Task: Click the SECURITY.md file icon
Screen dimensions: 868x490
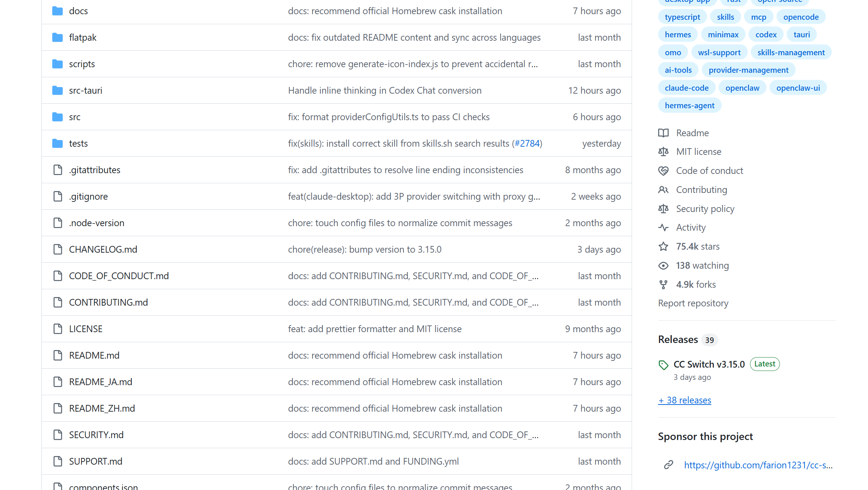Action: (x=58, y=435)
